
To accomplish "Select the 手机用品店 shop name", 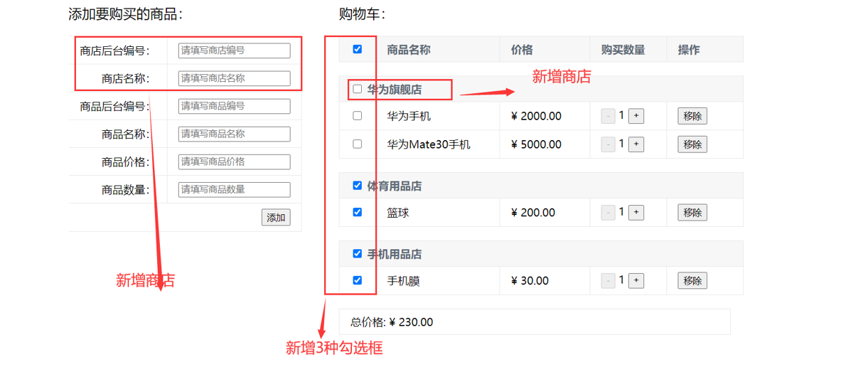I will click(x=395, y=254).
